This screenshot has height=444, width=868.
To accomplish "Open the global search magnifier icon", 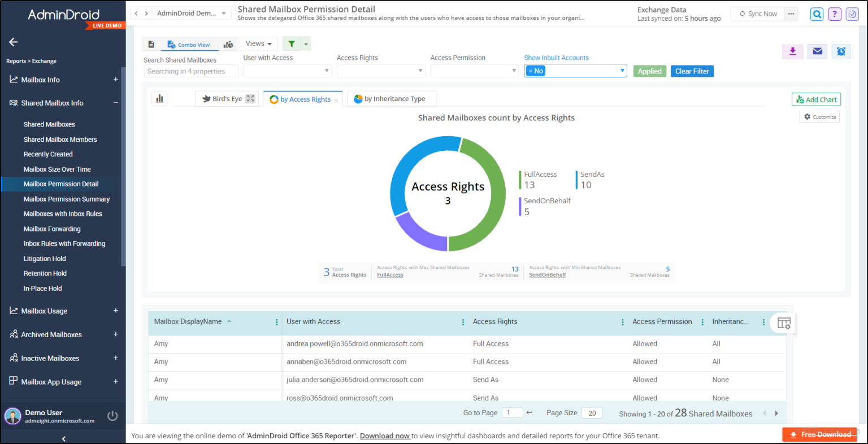I will point(817,14).
